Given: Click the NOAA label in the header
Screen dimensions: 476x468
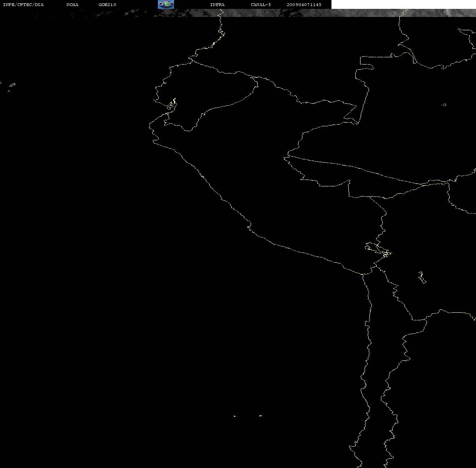Looking at the screenshot, I should click(x=72, y=4).
